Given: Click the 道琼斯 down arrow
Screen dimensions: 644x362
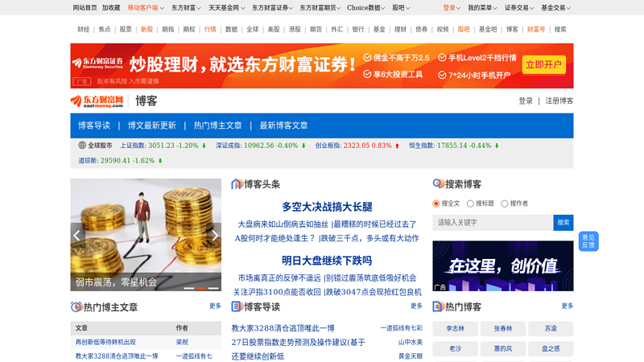Looking at the screenshot, I should pyautogui.click(x=160, y=161).
